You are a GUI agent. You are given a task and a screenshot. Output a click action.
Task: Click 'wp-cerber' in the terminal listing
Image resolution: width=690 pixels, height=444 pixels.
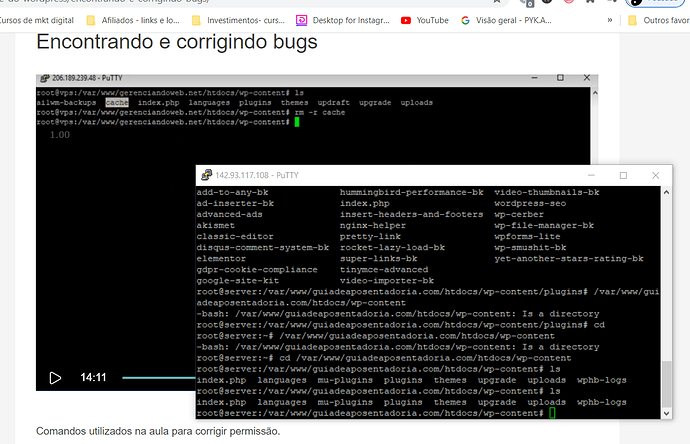pos(519,214)
